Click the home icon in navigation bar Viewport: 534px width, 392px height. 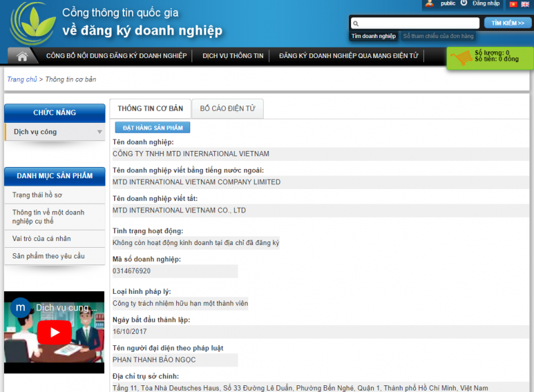coord(23,56)
